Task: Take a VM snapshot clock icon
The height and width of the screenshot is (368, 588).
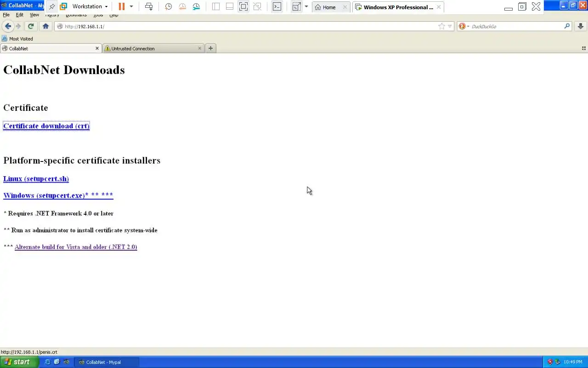Action: [169, 7]
